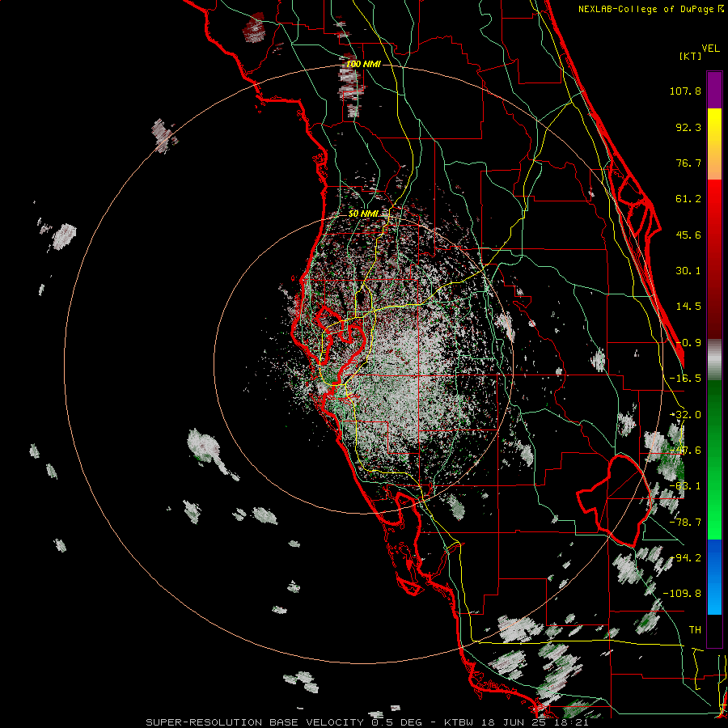
Task: Select the 50 NMI range ring label
Action: click(363, 214)
